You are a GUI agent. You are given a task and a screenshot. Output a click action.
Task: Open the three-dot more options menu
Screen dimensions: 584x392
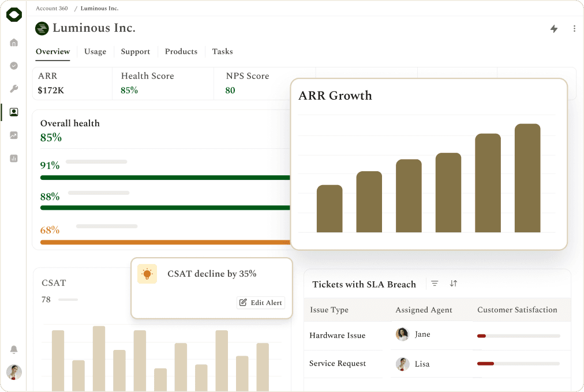point(574,29)
